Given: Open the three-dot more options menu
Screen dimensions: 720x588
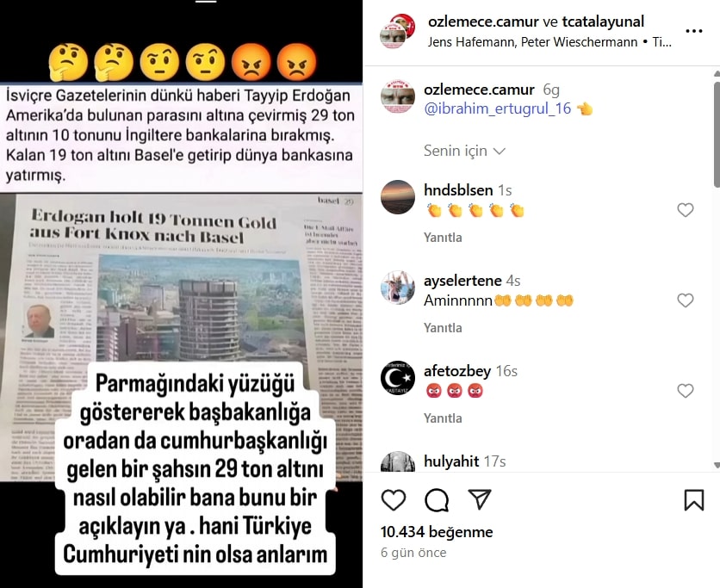Looking at the screenshot, I should click(694, 31).
